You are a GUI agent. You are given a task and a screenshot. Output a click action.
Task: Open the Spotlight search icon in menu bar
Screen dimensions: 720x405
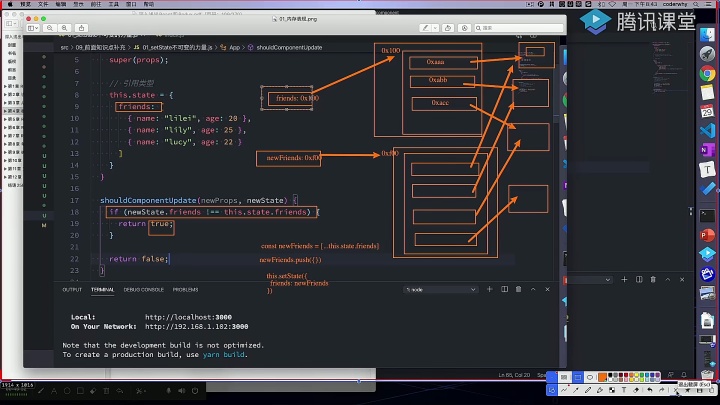[x=697, y=4]
